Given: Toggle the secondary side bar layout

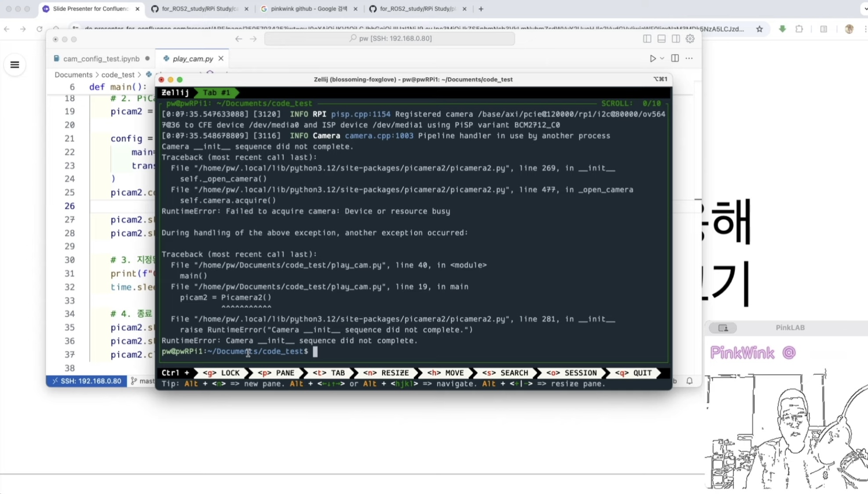Looking at the screenshot, I should [x=676, y=39].
